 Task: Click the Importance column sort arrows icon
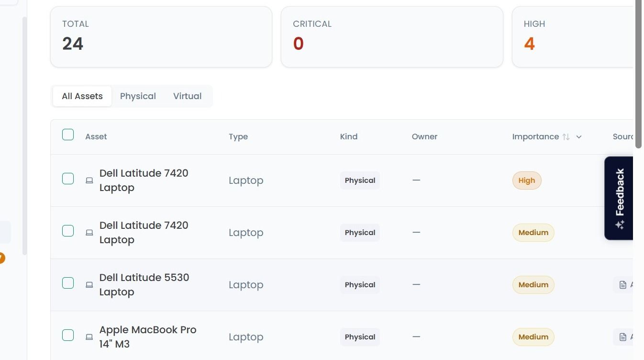pyautogui.click(x=566, y=137)
